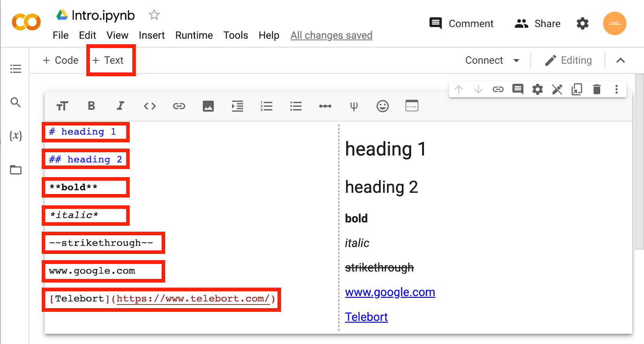The height and width of the screenshot is (344, 644).
Task: Format selection as code
Action: (x=150, y=106)
